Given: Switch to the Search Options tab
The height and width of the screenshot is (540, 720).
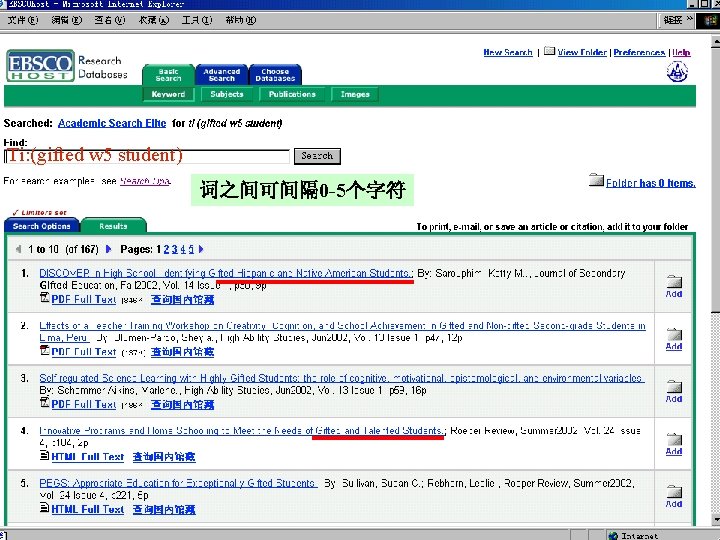Looking at the screenshot, I should 42,226.
